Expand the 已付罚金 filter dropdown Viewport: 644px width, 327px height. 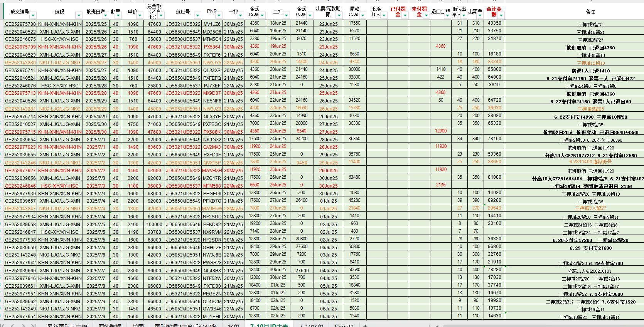pos(405,15)
